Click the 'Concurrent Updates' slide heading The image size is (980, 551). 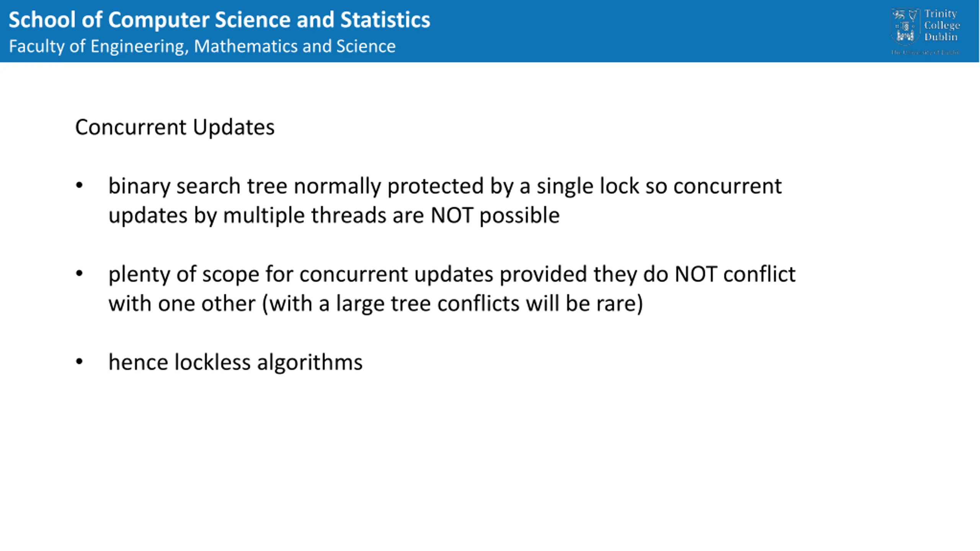tap(175, 127)
